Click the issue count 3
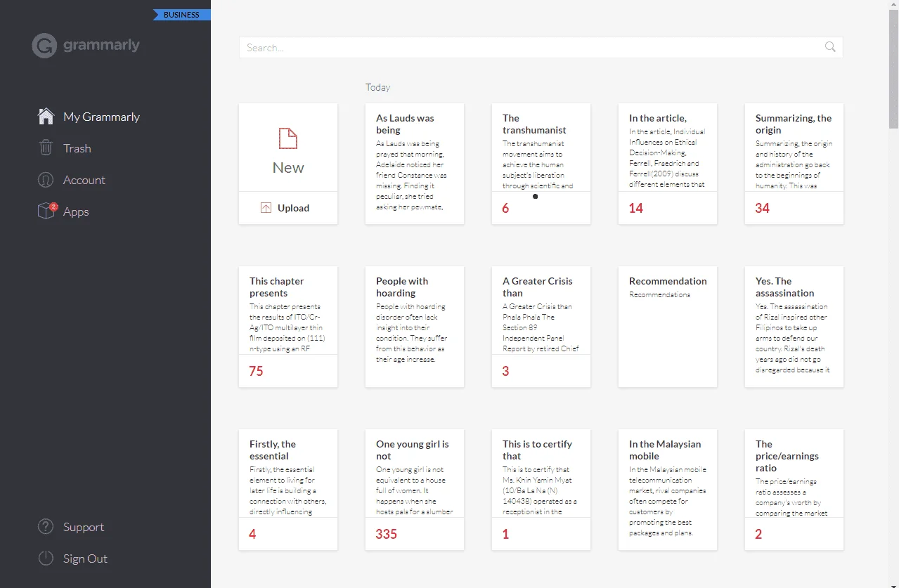The image size is (899, 588). pyautogui.click(x=505, y=371)
